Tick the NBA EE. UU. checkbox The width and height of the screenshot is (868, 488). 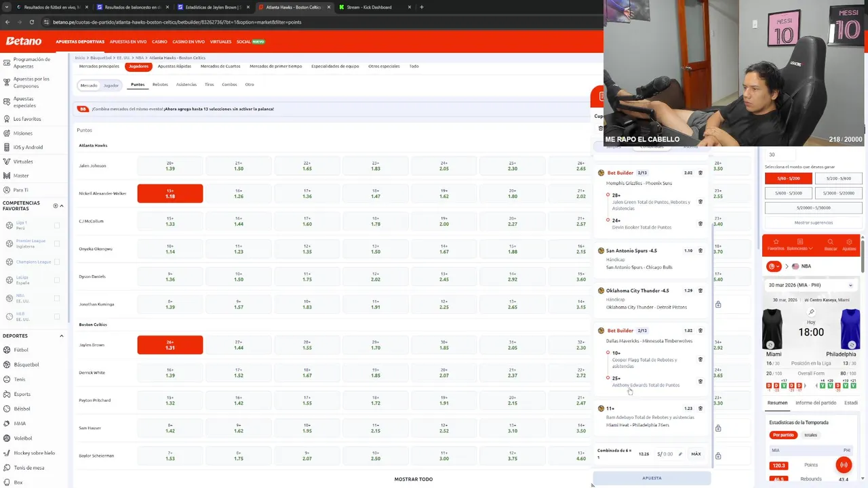pyautogui.click(x=57, y=298)
